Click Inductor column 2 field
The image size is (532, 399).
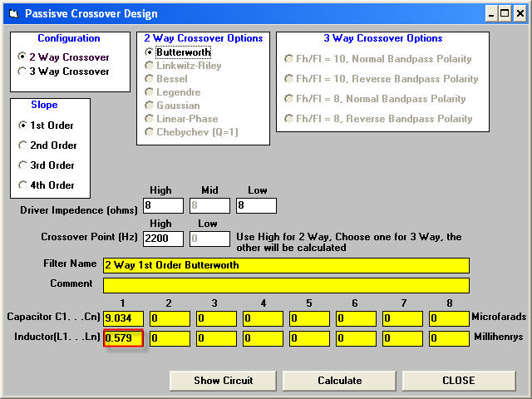(x=170, y=338)
